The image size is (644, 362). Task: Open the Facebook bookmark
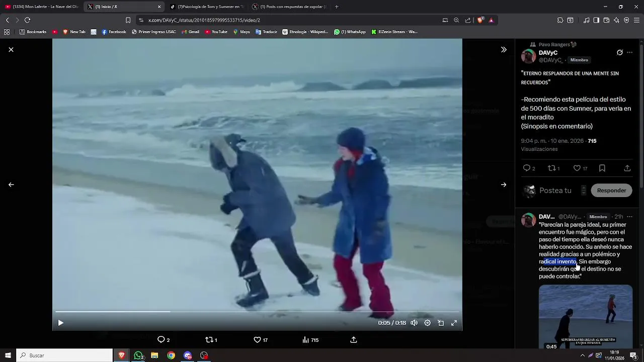coord(114,32)
